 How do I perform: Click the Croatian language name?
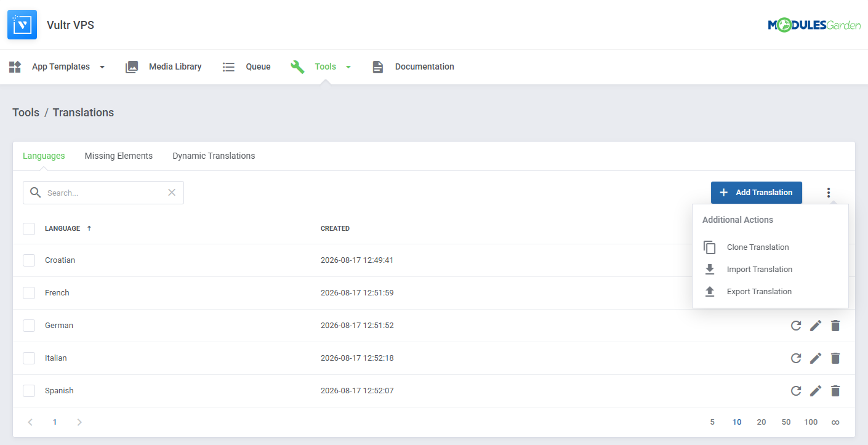click(x=60, y=260)
